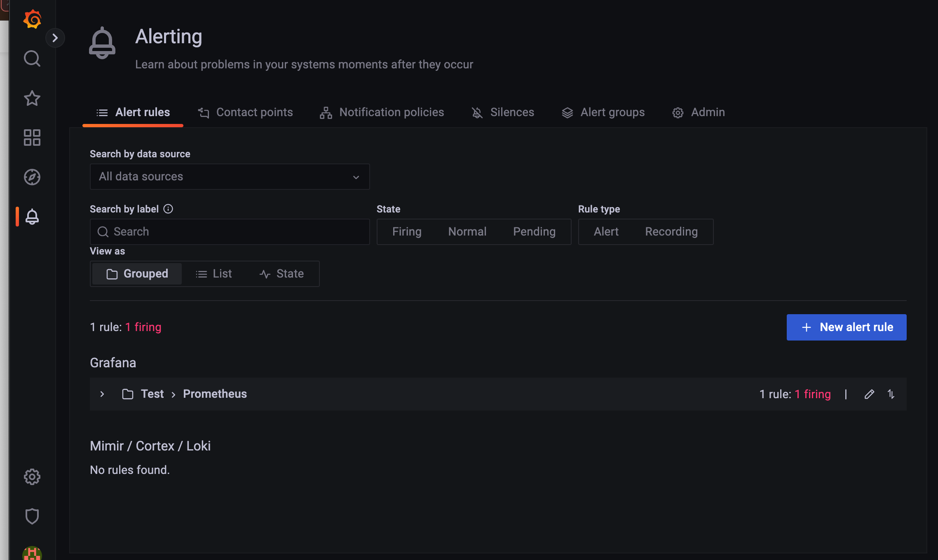Viewport: 938px width, 560px height.
Task: Click the New alert rule button
Action: [846, 327]
